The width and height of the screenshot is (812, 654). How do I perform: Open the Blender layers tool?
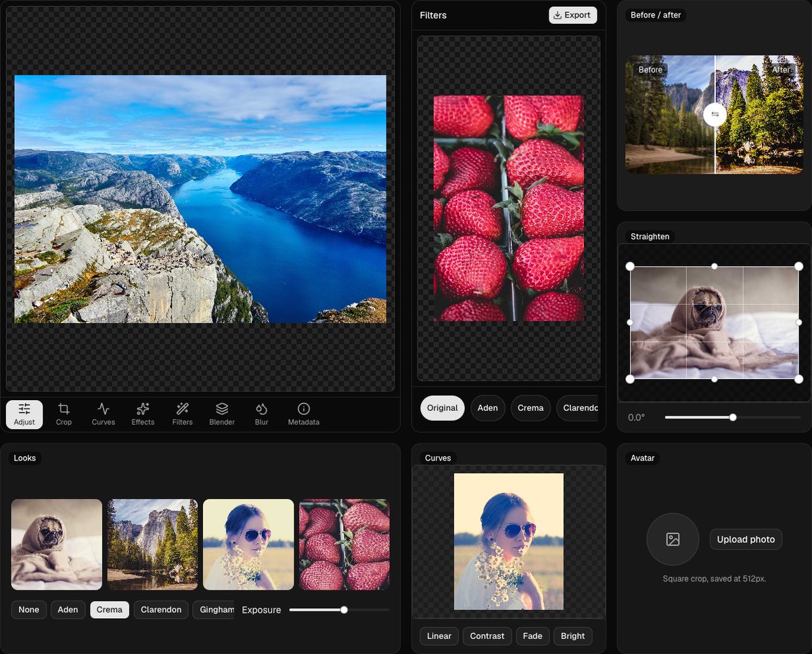tap(222, 414)
